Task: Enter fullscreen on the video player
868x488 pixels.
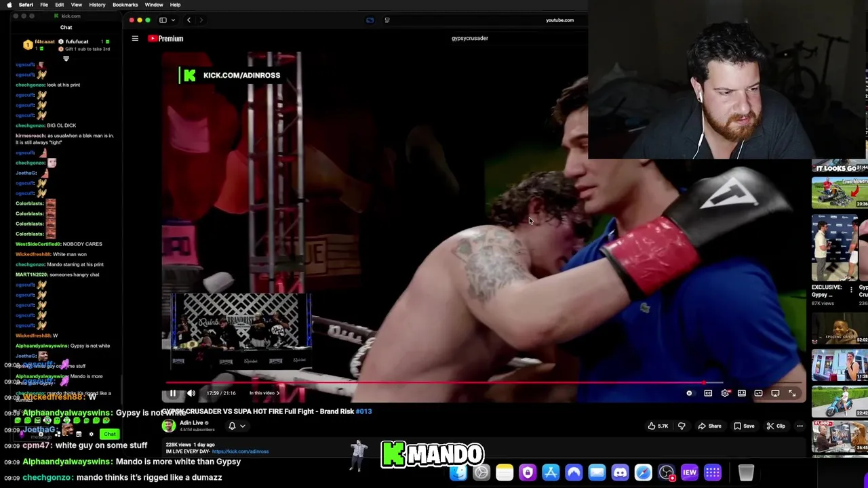Action: tap(792, 393)
